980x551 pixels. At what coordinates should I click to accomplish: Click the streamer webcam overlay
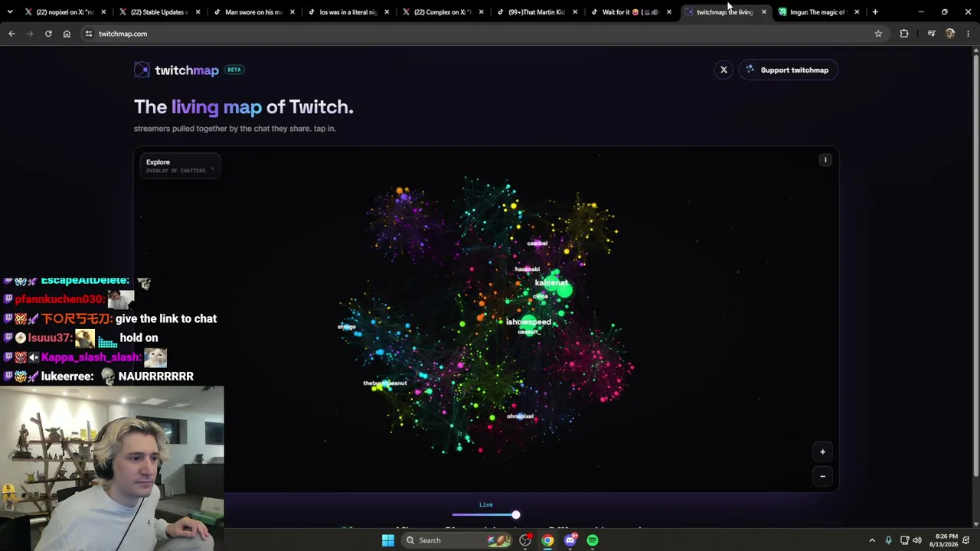pos(112,468)
